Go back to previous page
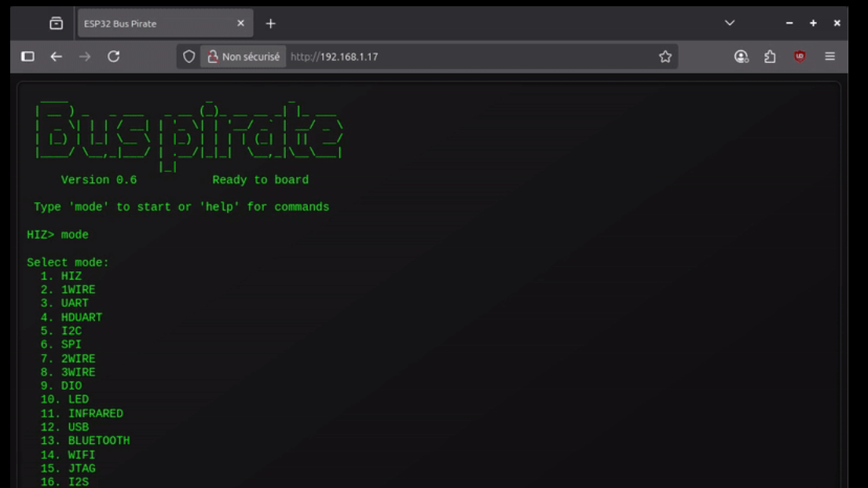868x488 pixels. 56,57
